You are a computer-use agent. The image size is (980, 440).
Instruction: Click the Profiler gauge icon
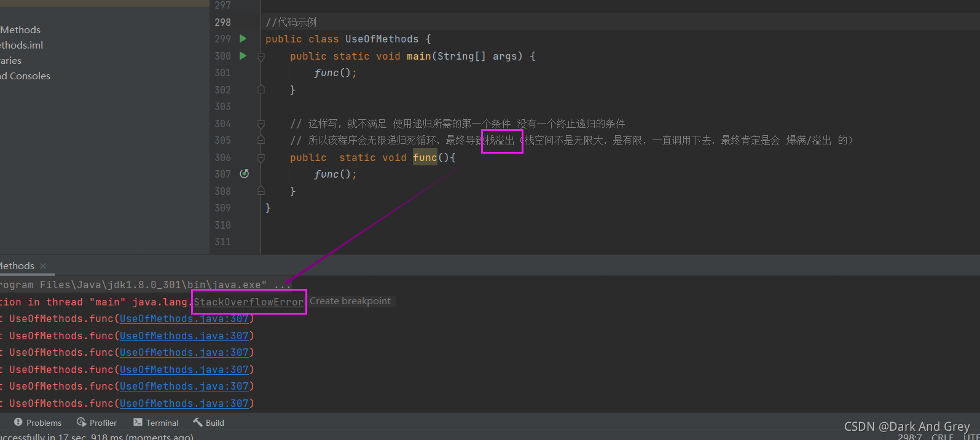click(x=81, y=422)
